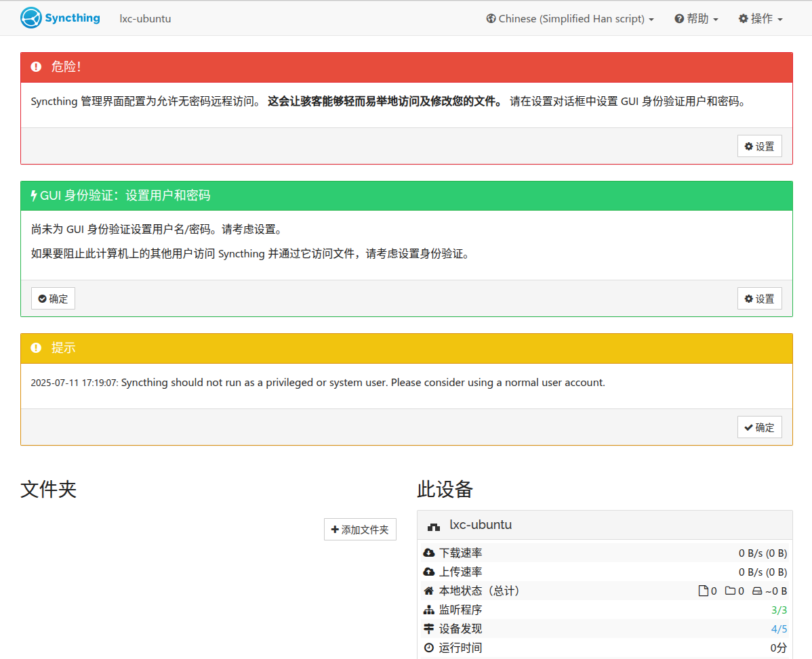Click the device discovery signpost icon
The height and width of the screenshot is (659, 812).
pyautogui.click(x=428, y=629)
